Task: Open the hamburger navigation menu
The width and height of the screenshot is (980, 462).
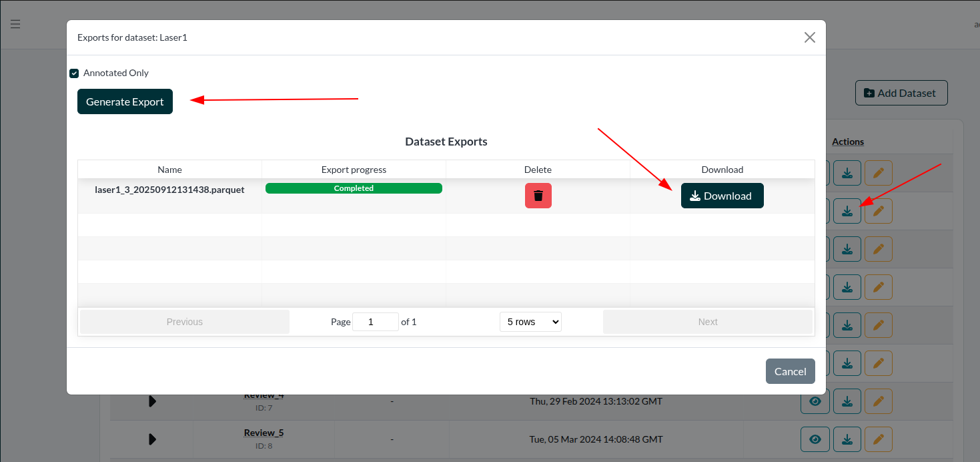Action: [15, 24]
